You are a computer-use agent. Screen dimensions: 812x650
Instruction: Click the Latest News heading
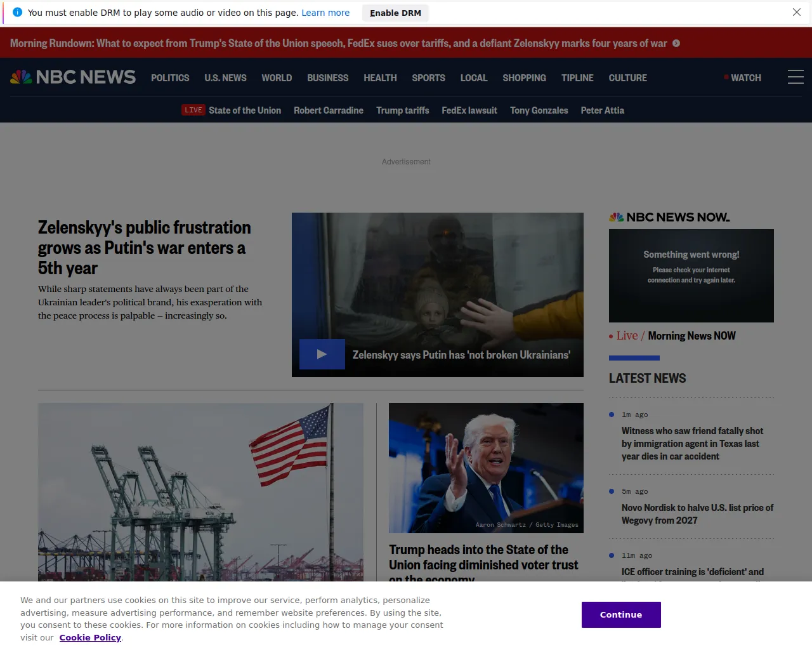point(648,378)
